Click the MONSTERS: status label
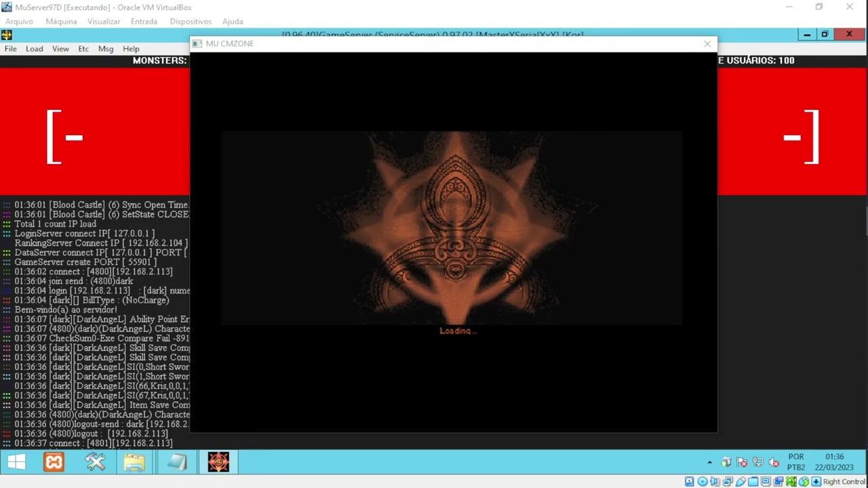 159,60
